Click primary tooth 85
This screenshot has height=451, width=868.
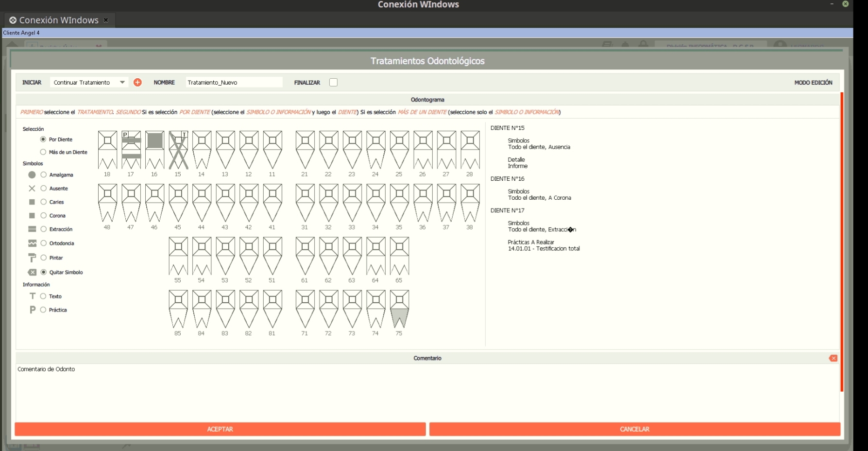[178, 309]
